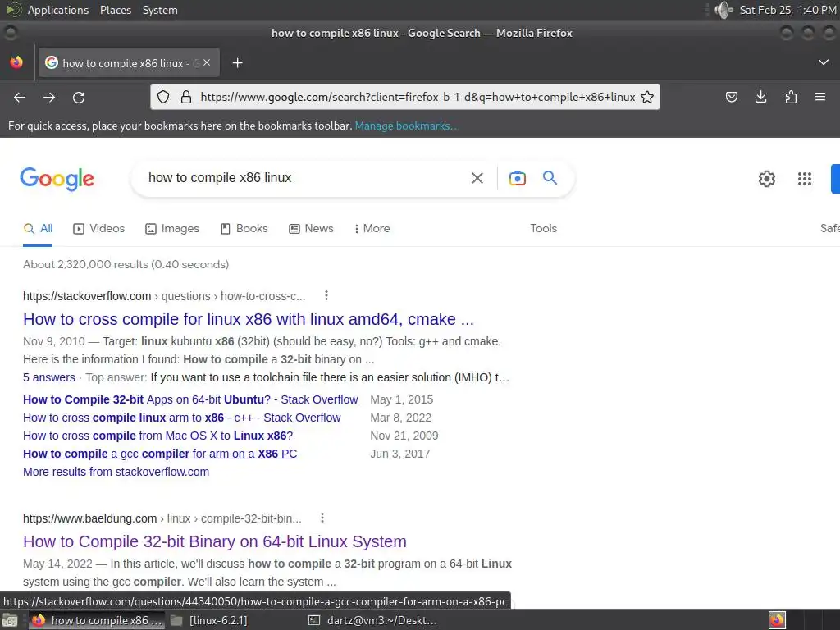This screenshot has height=630, width=840.
Task: Search by image camera icon
Action: click(517, 178)
